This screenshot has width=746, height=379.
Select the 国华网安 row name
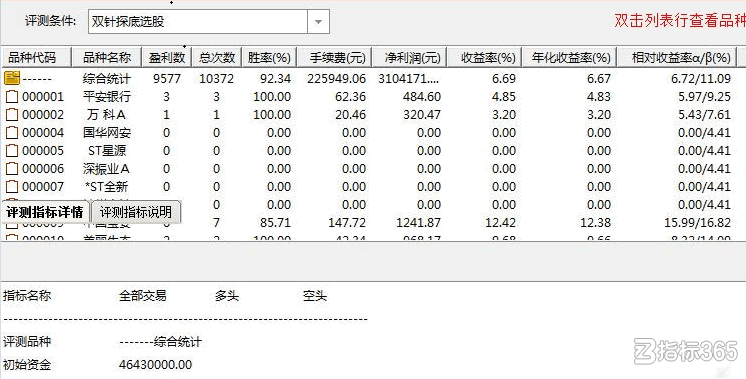107,133
